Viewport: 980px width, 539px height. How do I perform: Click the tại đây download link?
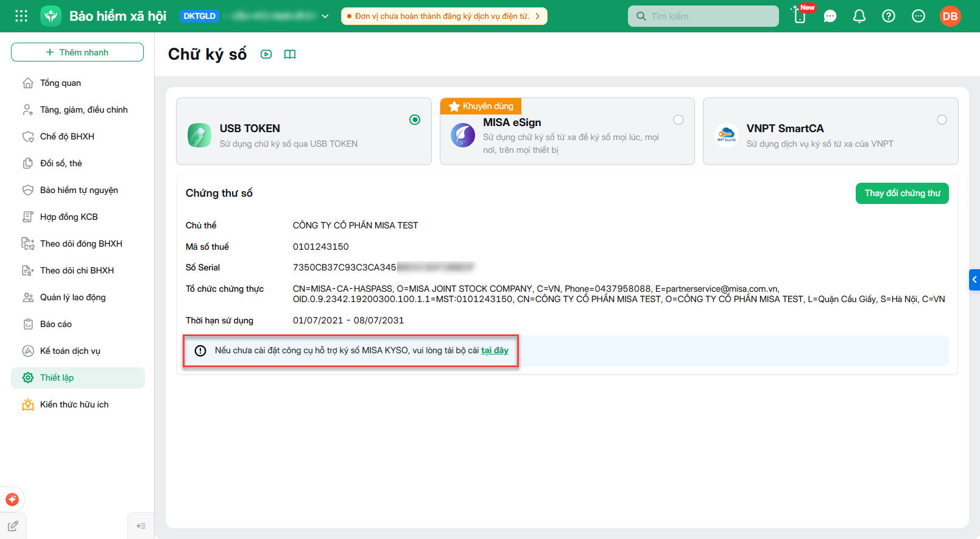495,350
